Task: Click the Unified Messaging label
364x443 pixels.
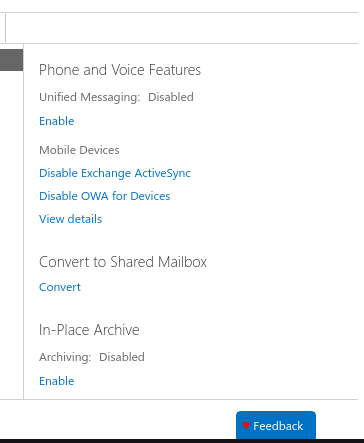Action: click(x=90, y=97)
